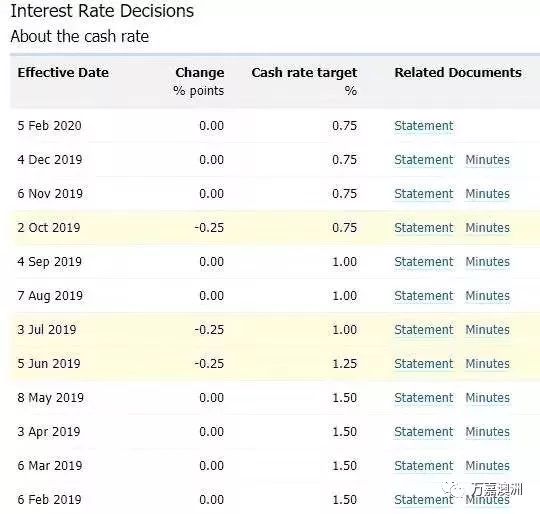Click the Cash rate target column header
Screen dimensions: 540x514
point(304,73)
